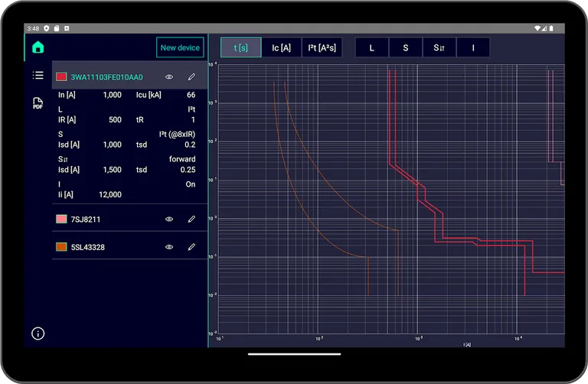Edit device 3WA11103FE010AA0 with pencil icon

pos(191,76)
